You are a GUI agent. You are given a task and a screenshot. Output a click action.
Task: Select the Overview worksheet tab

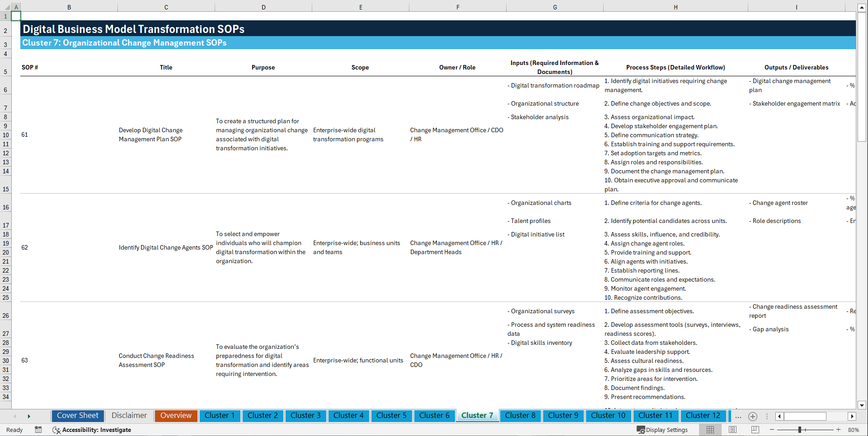pyautogui.click(x=176, y=416)
